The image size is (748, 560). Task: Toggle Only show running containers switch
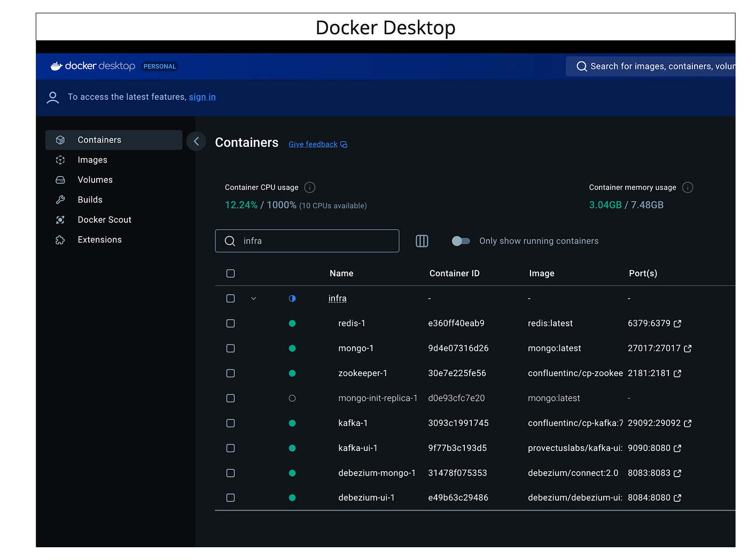tap(461, 241)
